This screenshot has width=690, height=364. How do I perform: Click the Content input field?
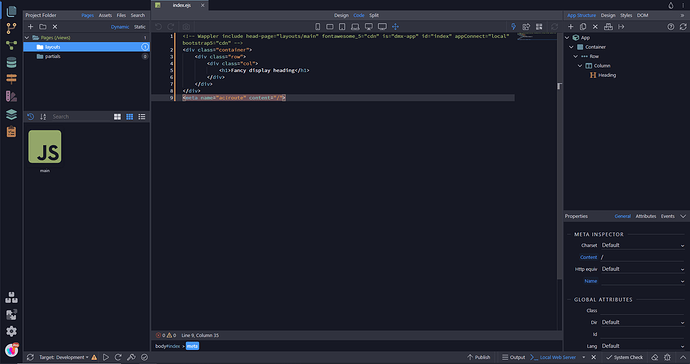click(643, 257)
